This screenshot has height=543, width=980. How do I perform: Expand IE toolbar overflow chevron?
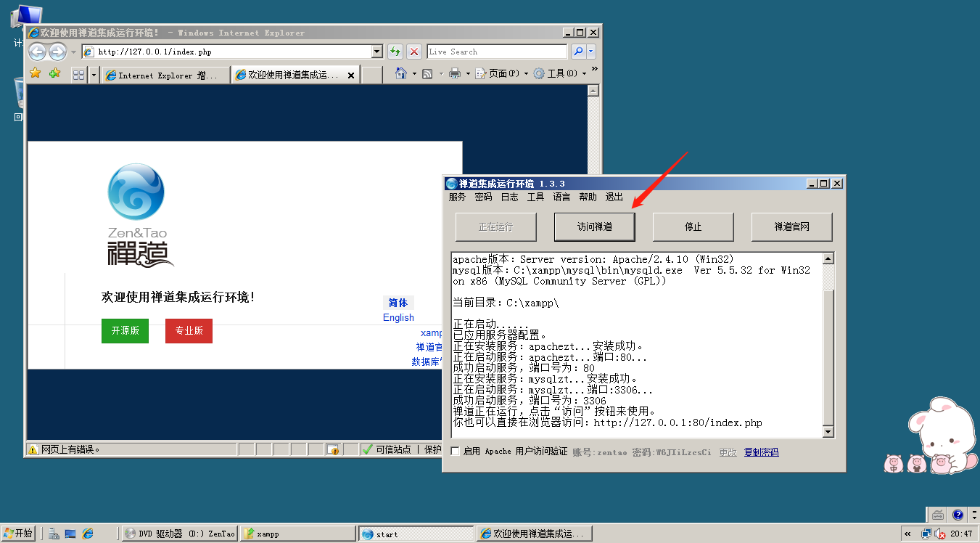coord(595,70)
